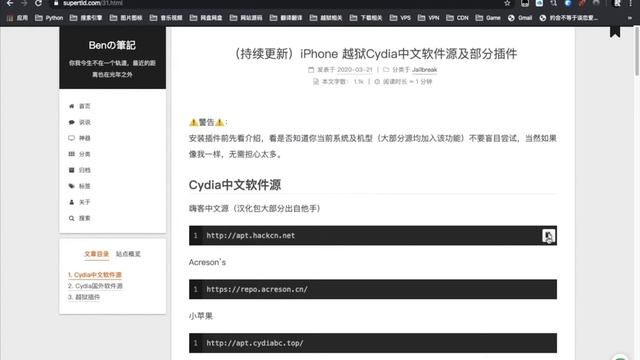Image resolution: width=640 pixels, height=360 pixels.
Task: Click the Cydia中文软件源 heading
Action: coord(235,185)
